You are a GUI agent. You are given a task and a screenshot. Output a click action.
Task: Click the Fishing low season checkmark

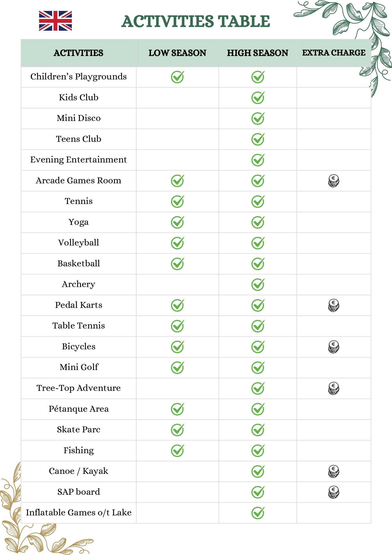tap(178, 451)
